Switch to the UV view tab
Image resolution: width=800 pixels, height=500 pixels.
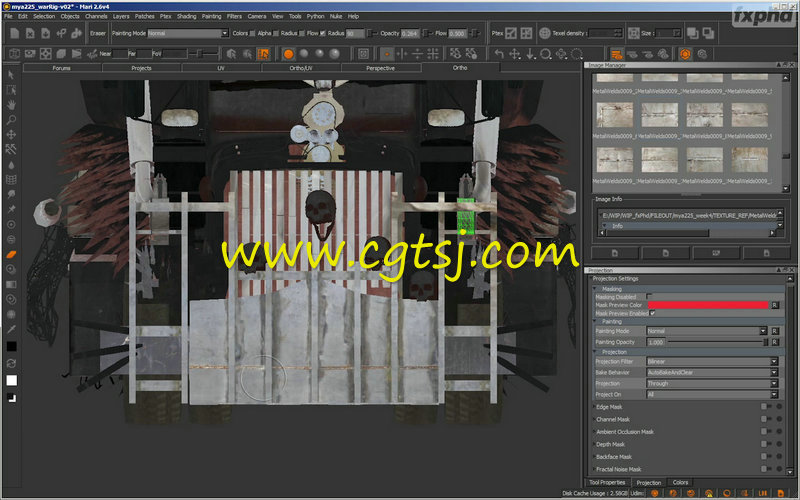[x=221, y=68]
